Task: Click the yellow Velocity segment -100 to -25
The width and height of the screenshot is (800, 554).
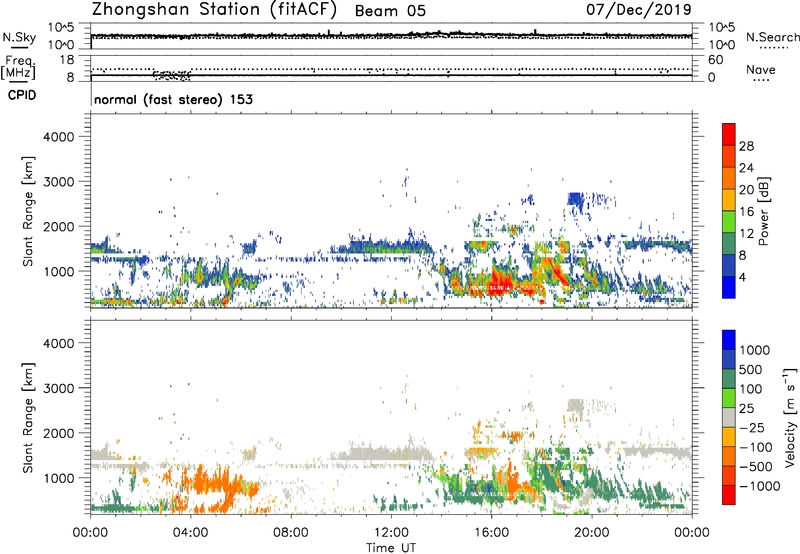Action: 729,437
